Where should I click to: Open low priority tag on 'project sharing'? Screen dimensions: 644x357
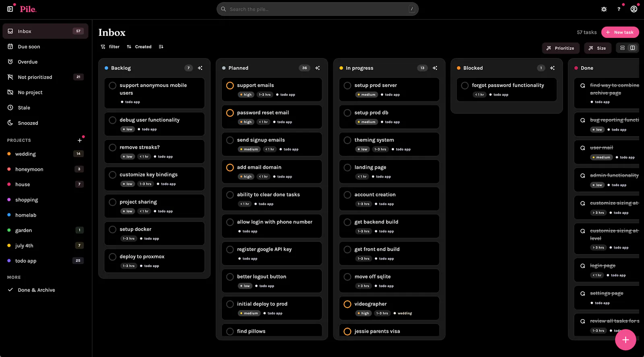[x=128, y=211]
